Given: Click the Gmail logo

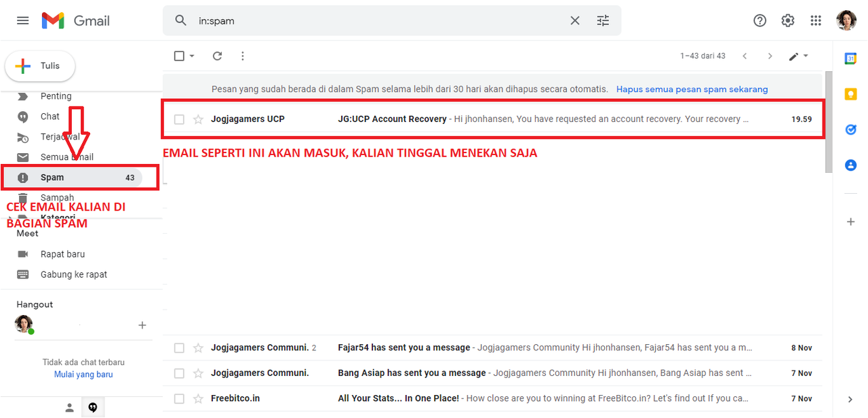Looking at the screenshot, I should pyautogui.click(x=75, y=20).
